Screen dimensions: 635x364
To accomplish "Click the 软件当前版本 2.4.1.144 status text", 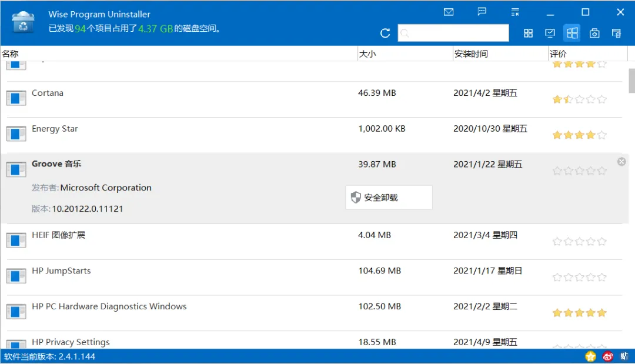I will tap(49, 357).
